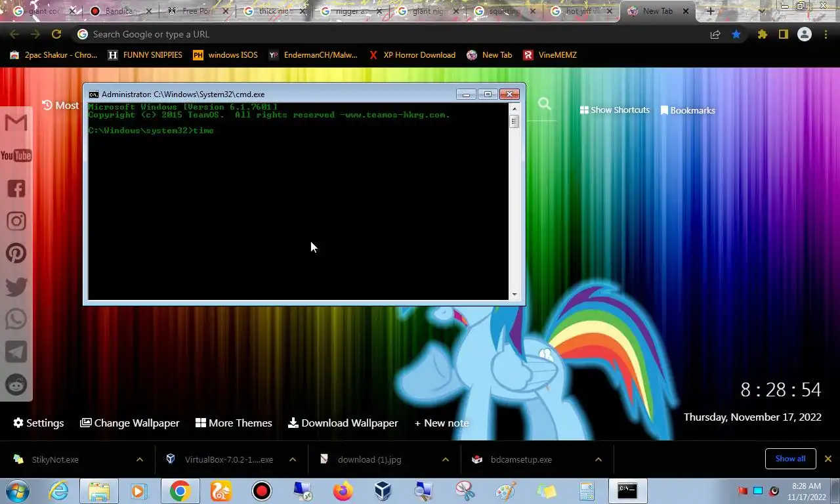Open 2pac Shakur bookmark
This screenshot has width=840, height=504.
point(54,55)
